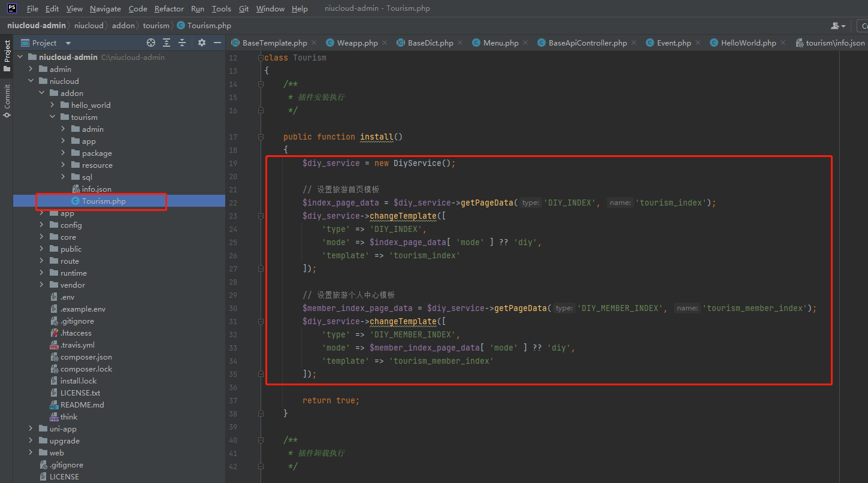The image size is (868, 483).
Task: Click the Collapse All icon in Project panel
Action: tap(182, 43)
